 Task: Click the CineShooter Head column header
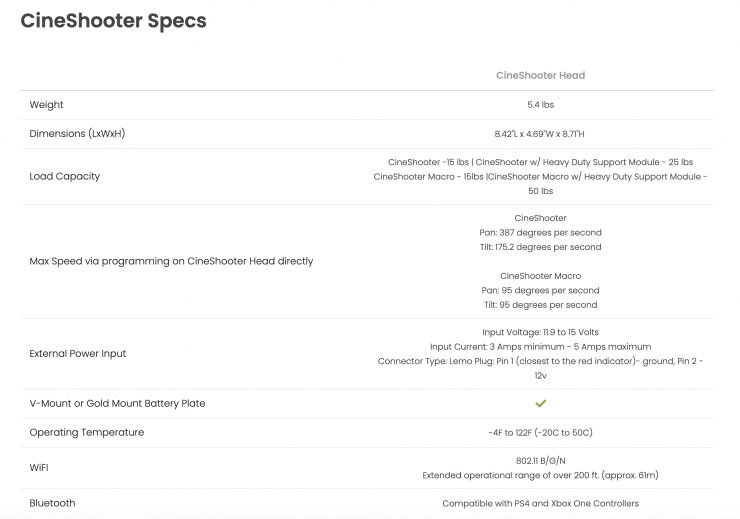point(540,75)
